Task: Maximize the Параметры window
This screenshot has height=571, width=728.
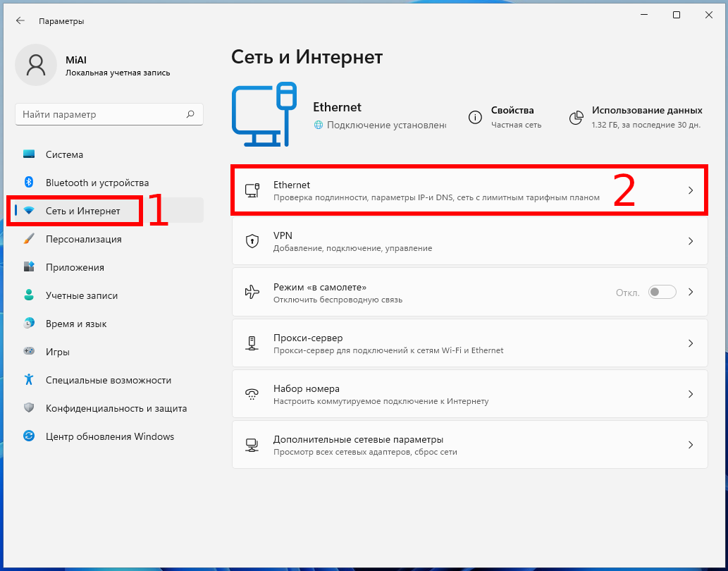Action: click(677, 15)
